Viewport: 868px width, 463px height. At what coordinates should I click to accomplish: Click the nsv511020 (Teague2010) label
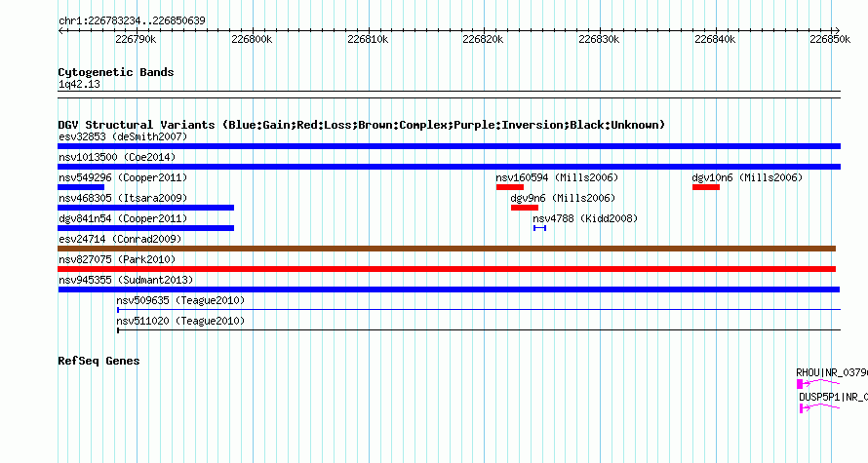point(180,321)
